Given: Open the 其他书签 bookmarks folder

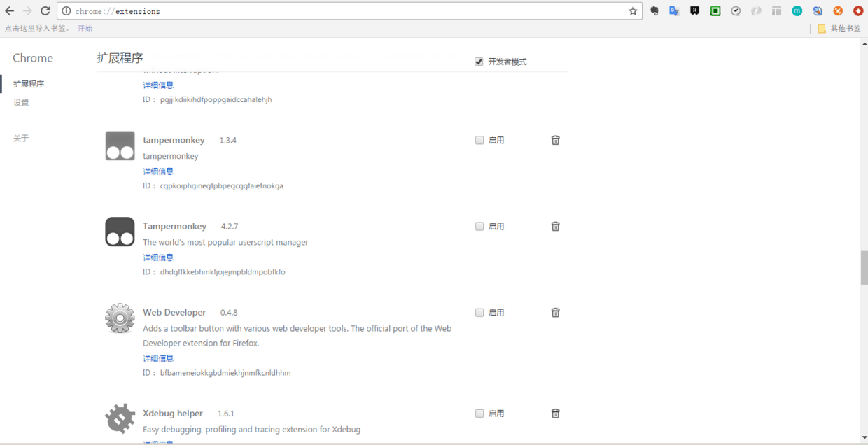Looking at the screenshot, I should click(839, 29).
